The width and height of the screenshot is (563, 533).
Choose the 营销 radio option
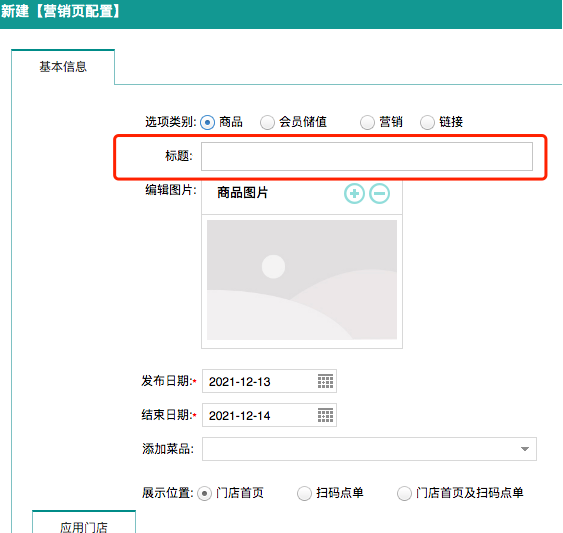coord(367,122)
